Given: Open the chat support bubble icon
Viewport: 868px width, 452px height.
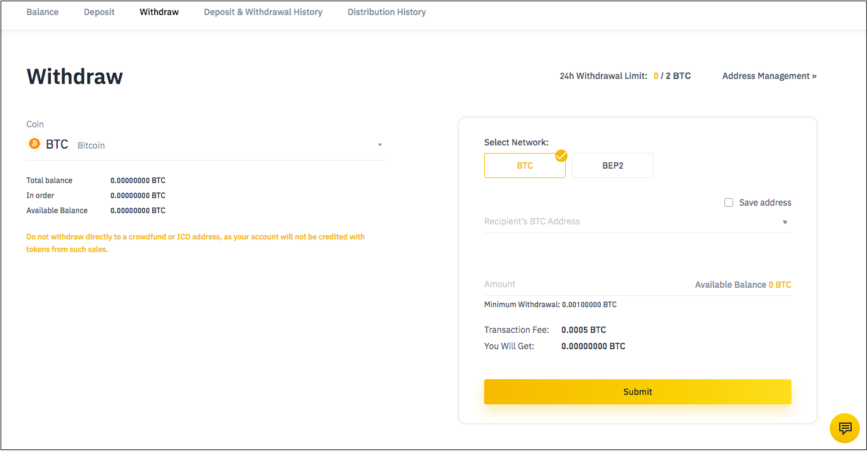Looking at the screenshot, I should point(845,428).
